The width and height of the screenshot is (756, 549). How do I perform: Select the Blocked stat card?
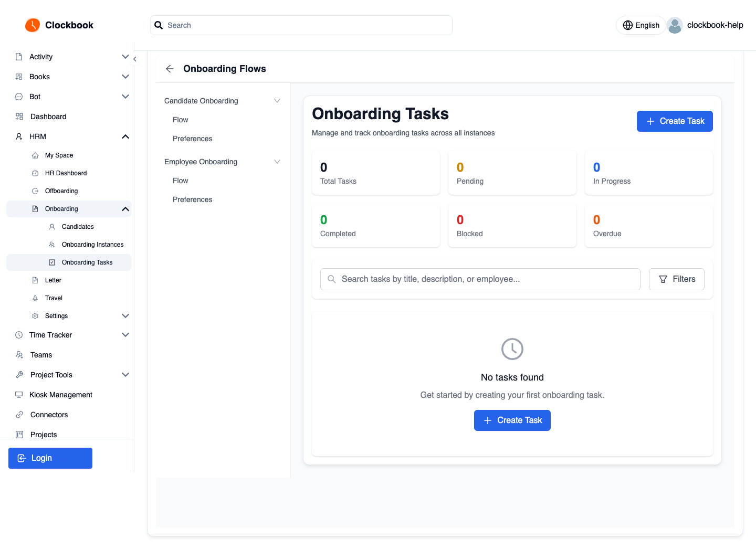512,225
